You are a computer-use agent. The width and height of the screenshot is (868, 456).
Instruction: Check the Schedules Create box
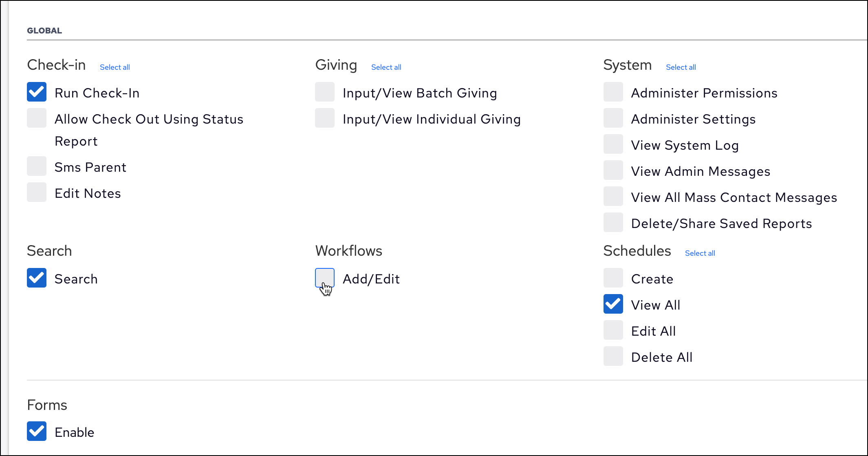click(613, 278)
